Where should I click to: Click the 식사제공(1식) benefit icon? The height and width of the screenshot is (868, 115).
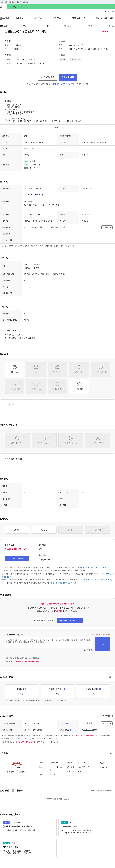[x=79, y=386]
